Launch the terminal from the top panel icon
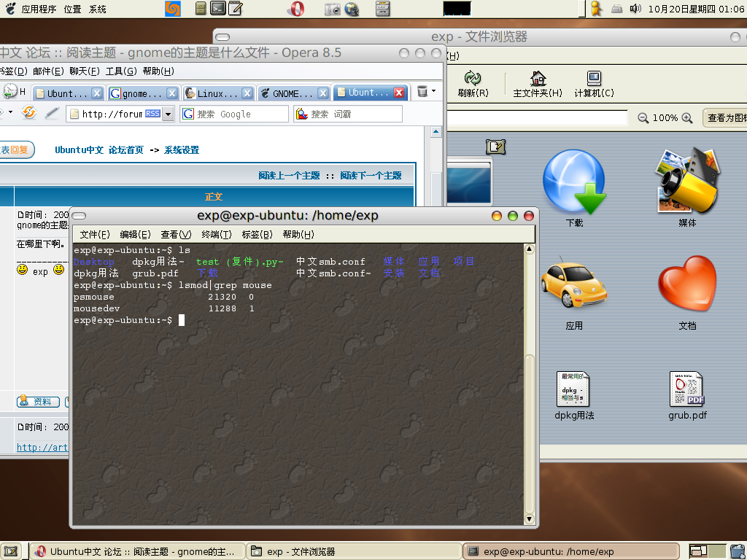 point(217,8)
